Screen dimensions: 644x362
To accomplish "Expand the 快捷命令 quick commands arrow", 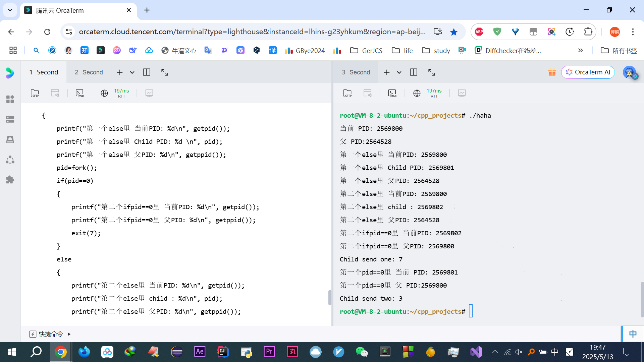I will (x=69, y=334).
